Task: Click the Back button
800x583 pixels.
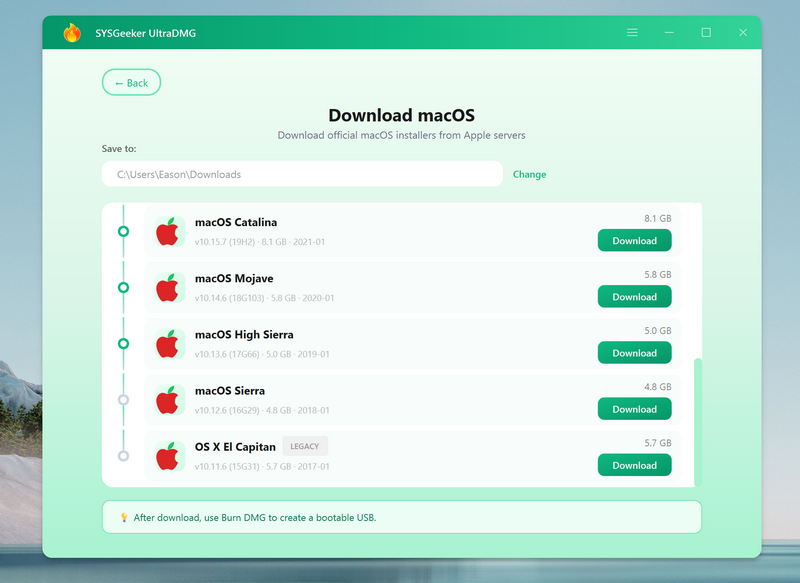Action: 131,82
